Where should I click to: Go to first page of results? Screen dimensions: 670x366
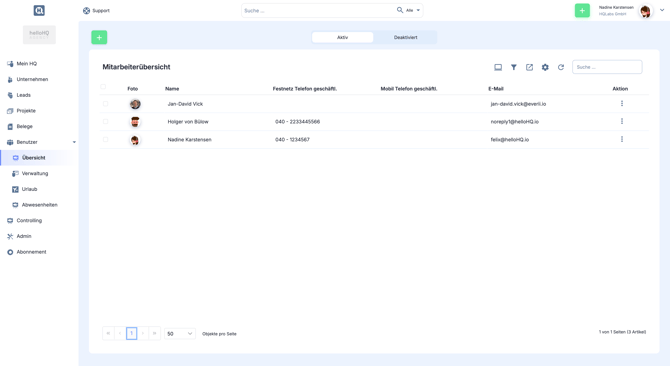(x=108, y=334)
